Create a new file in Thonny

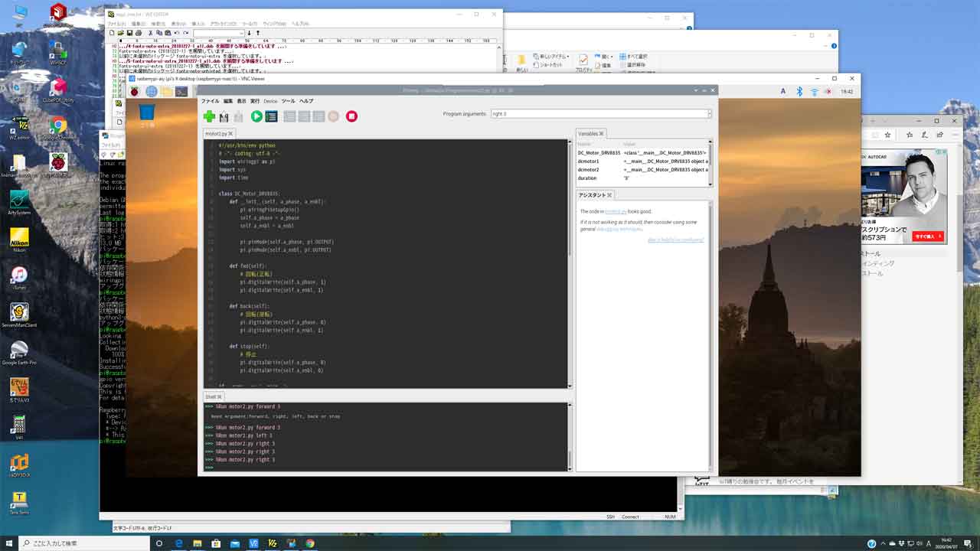(x=210, y=116)
